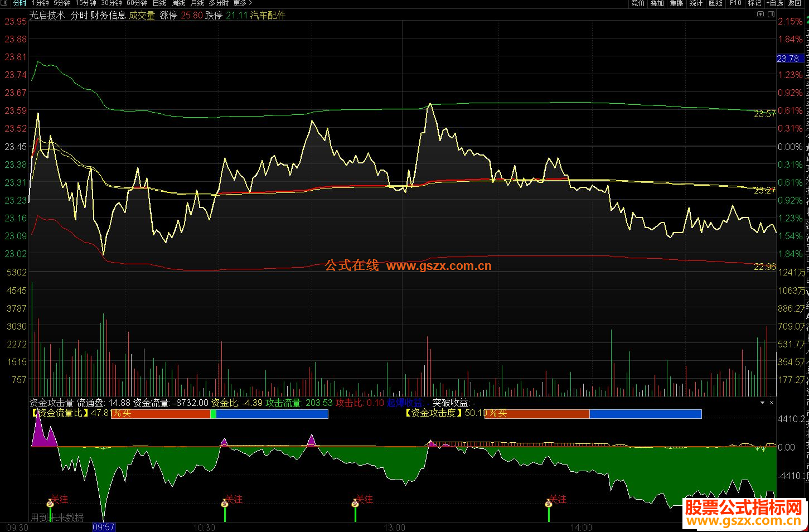Click the 13:00 time axis label
The height and width of the screenshot is (532, 809).
(394, 527)
